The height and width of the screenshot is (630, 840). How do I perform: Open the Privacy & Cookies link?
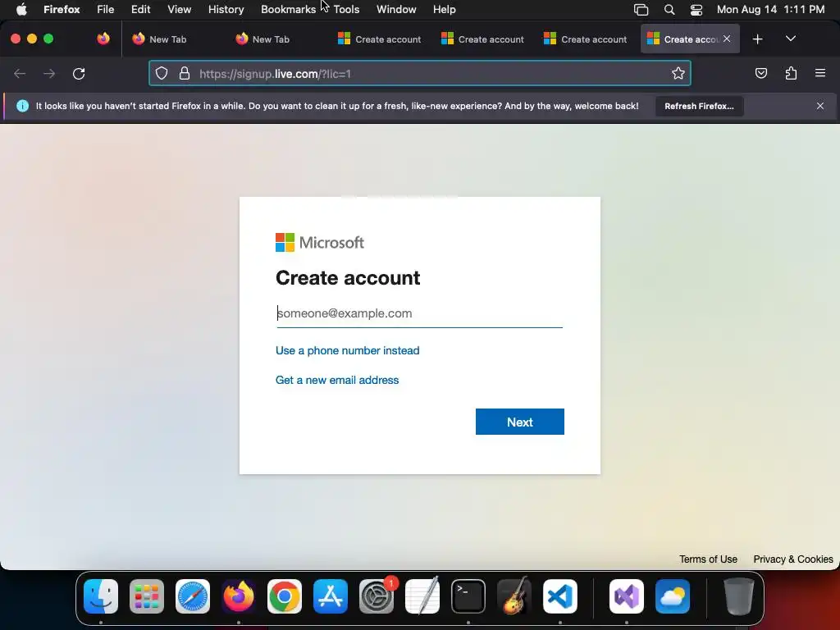[x=793, y=559]
